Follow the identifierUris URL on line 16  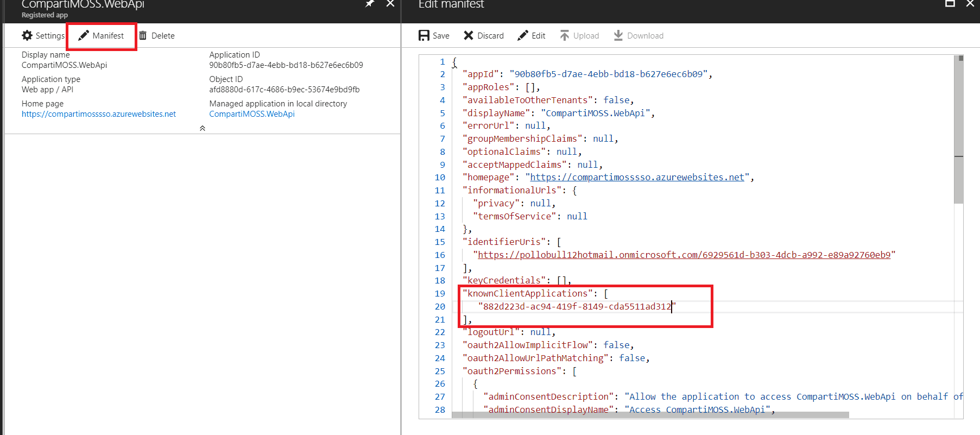[x=684, y=255]
